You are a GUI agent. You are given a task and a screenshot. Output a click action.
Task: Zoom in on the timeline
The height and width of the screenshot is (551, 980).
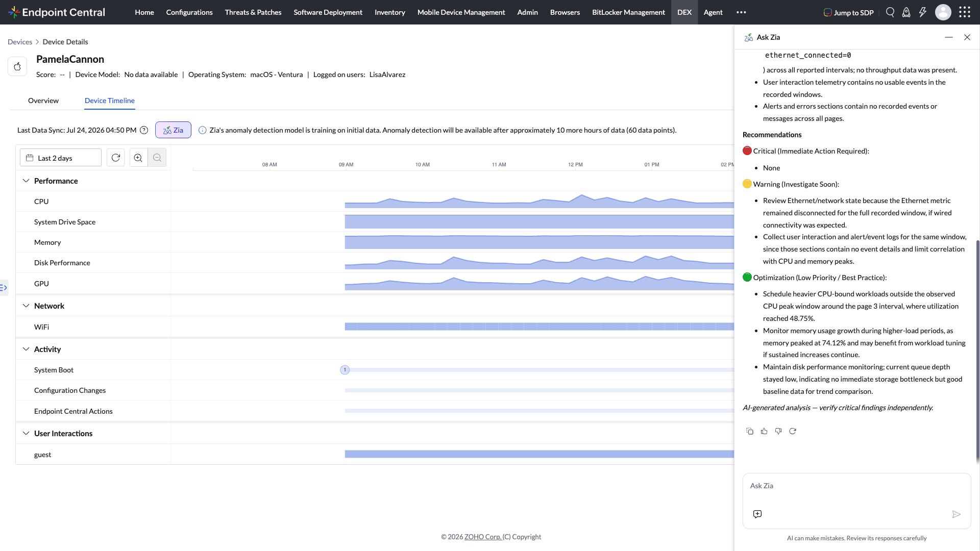point(138,158)
